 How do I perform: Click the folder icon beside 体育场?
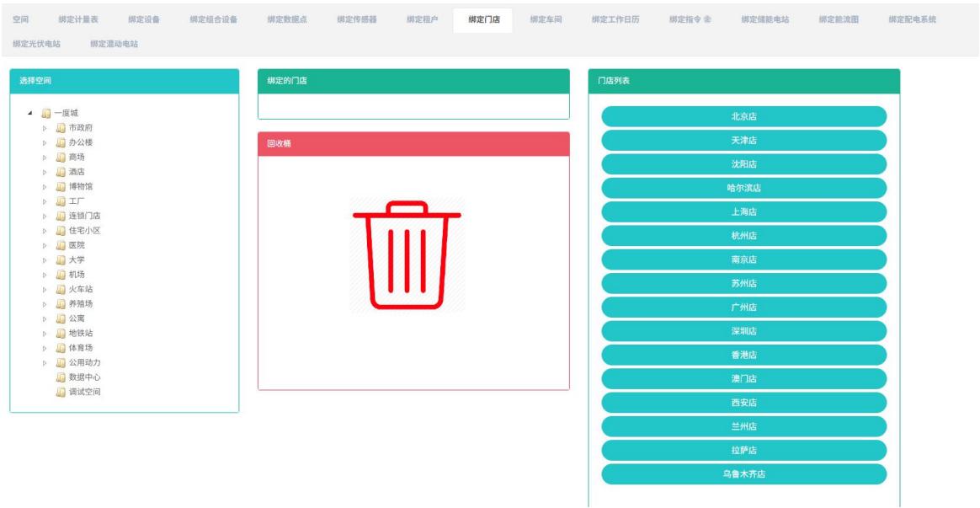pyautogui.click(x=61, y=348)
